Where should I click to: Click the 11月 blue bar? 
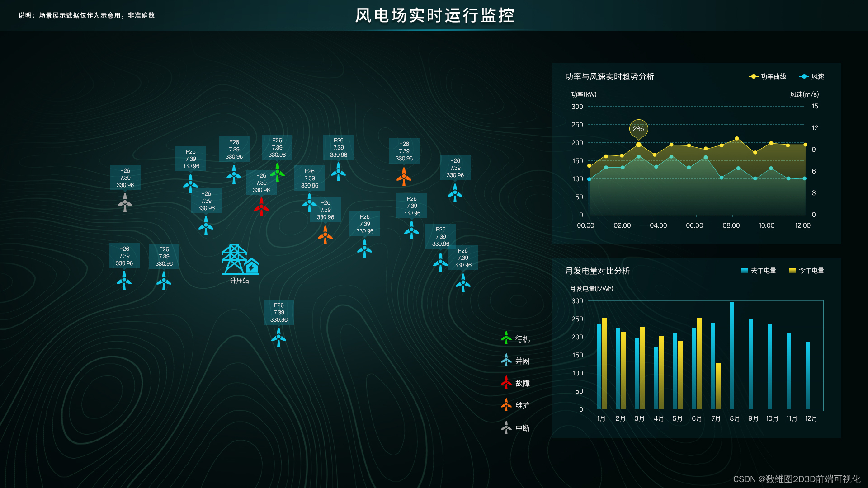[789, 371]
